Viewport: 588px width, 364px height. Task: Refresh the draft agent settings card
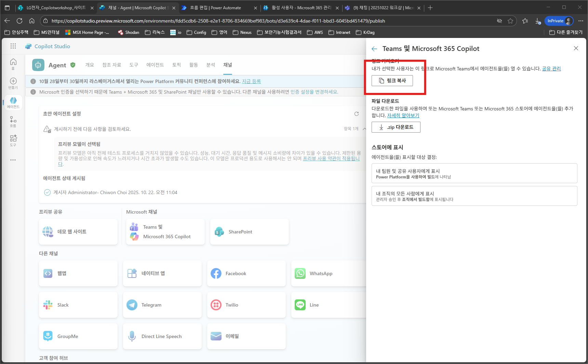pyautogui.click(x=357, y=114)
